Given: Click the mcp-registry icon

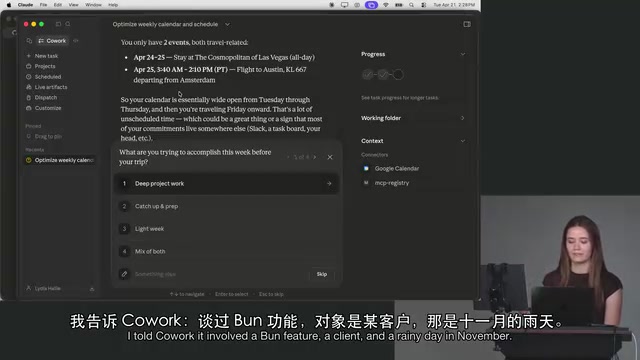Looking at the screenshot, I should (x=366, y=183).
